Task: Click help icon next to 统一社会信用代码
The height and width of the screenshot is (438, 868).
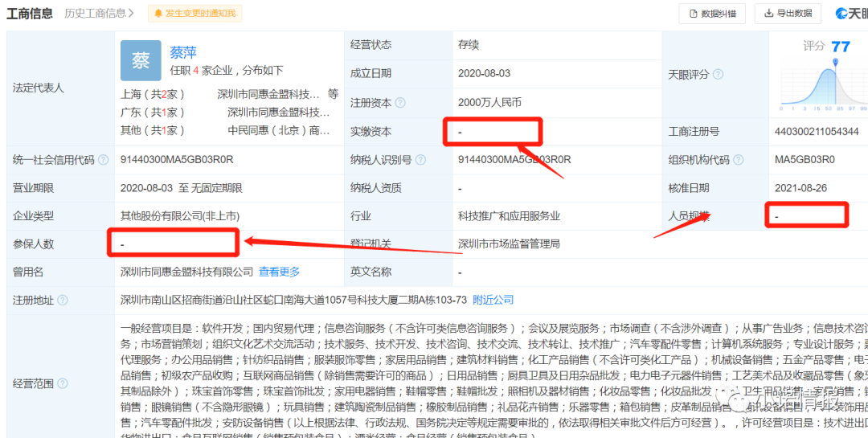Action: [104, 160]
